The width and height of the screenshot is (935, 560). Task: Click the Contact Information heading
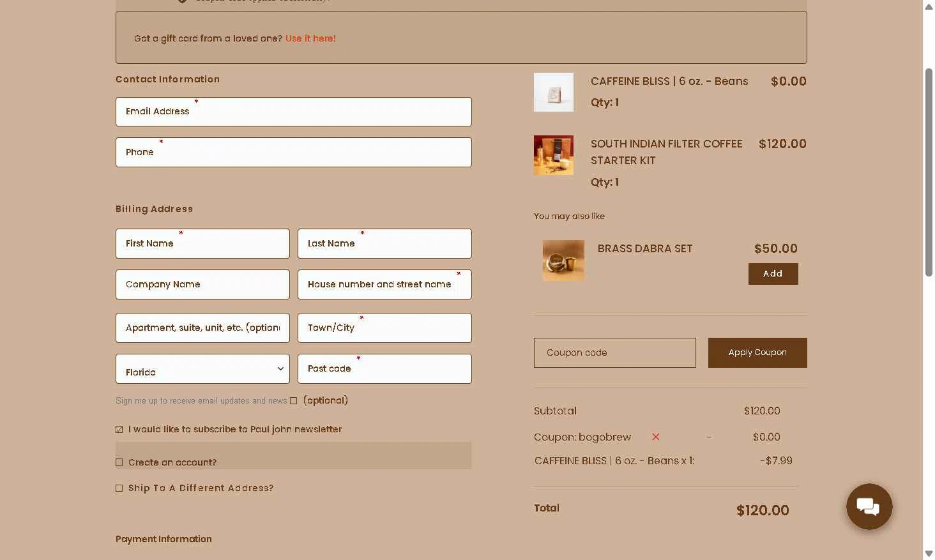click(x=167, y=79)
